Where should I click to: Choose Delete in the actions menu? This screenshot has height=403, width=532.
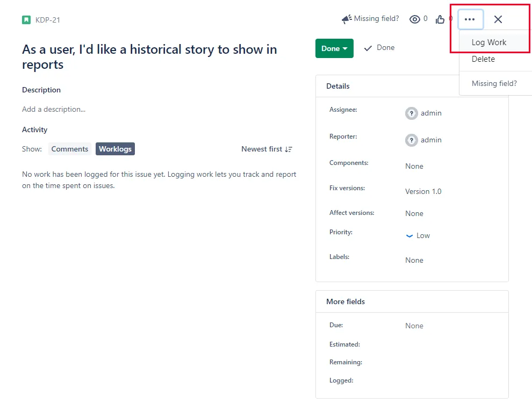click(x=483, y=59)
